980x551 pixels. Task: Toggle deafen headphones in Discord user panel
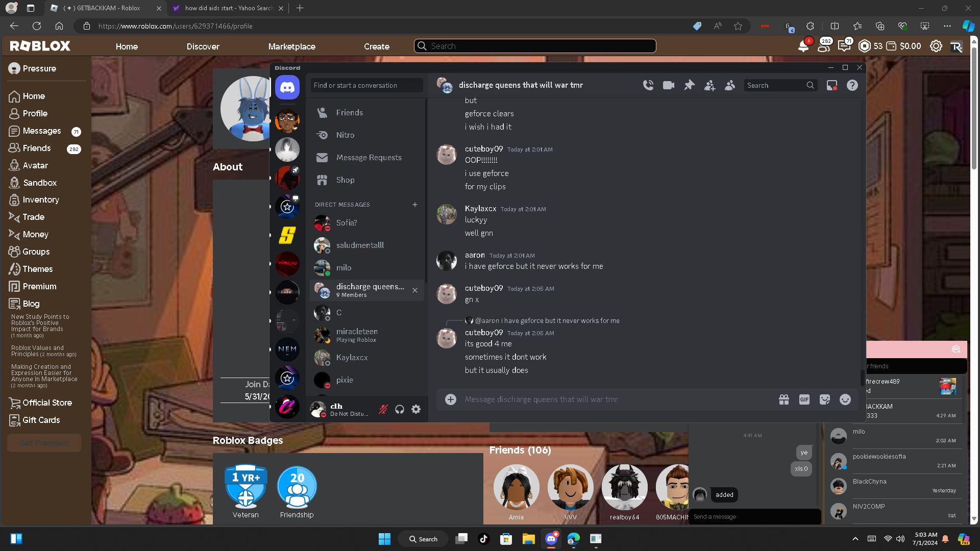(400, 409)
